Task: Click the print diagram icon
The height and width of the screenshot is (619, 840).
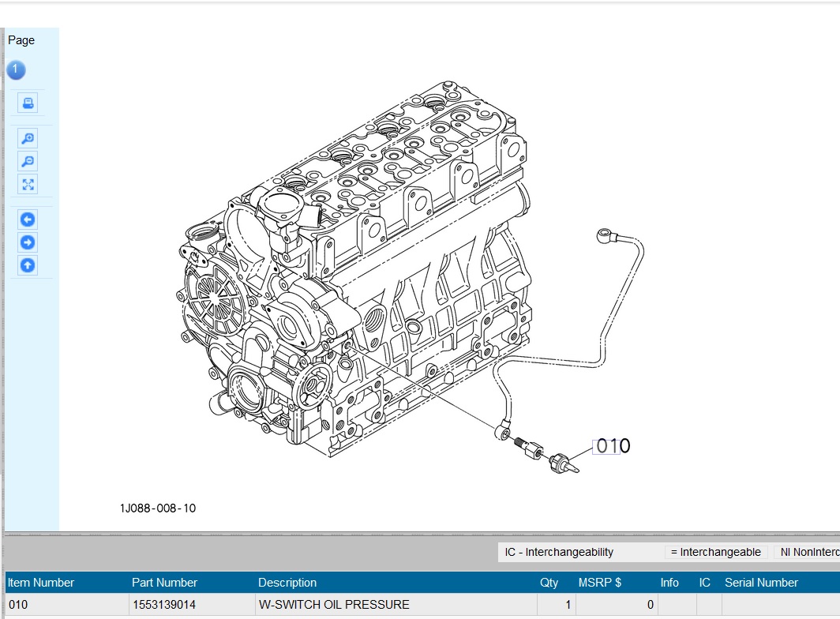Action: coord(28,103)
